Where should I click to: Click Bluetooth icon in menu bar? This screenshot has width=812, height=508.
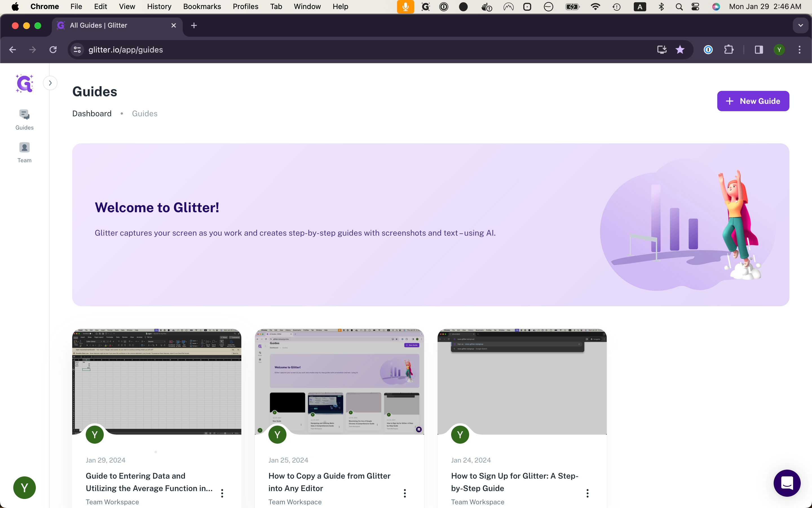tap(661, 6)
